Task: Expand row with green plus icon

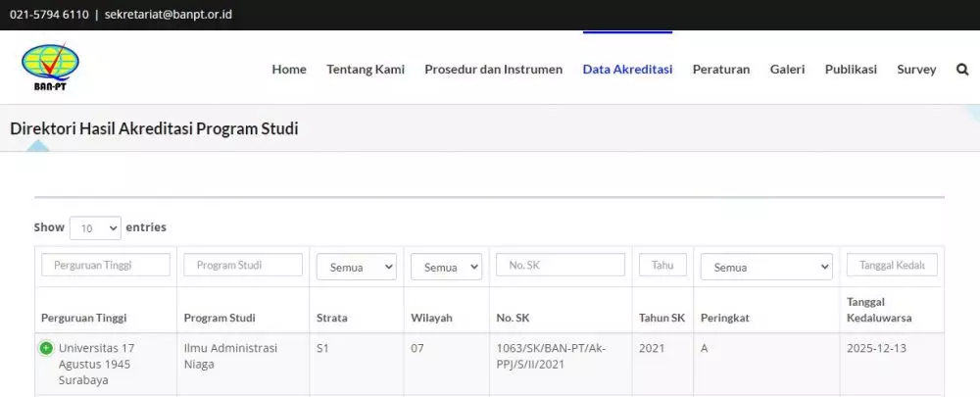Action: [x=46, y=348]
